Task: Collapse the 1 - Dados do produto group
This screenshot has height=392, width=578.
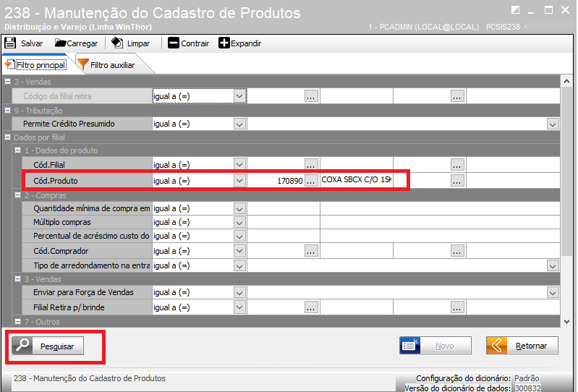Action: 17,150
